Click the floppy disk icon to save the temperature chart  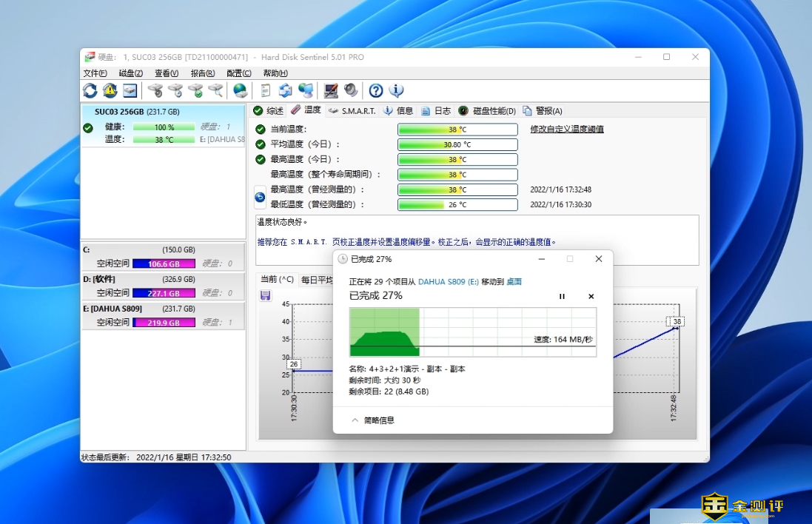pyautogui.click(x=265, y=295)
